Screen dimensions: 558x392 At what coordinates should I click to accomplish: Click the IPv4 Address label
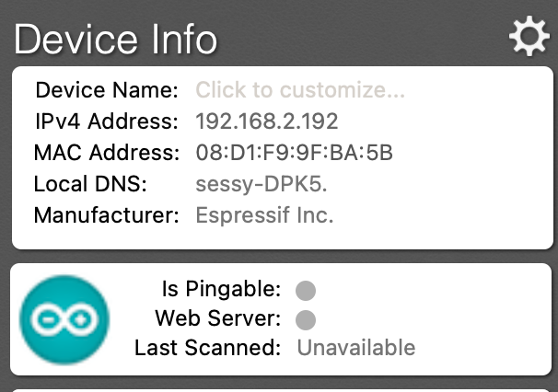point(107,121)
